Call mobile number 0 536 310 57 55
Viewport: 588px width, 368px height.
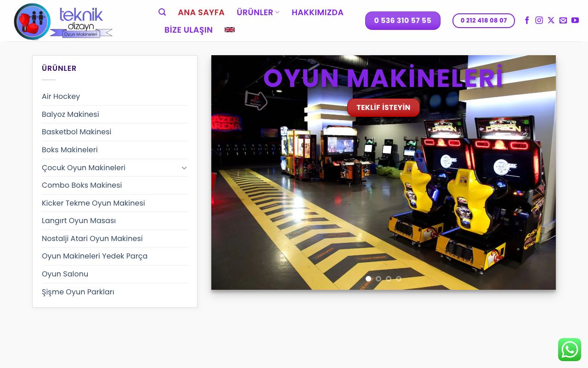point(403,21)
